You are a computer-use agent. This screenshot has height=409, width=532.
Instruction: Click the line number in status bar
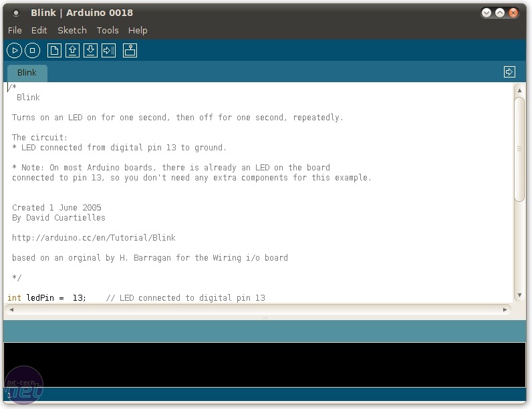[9, 396]
